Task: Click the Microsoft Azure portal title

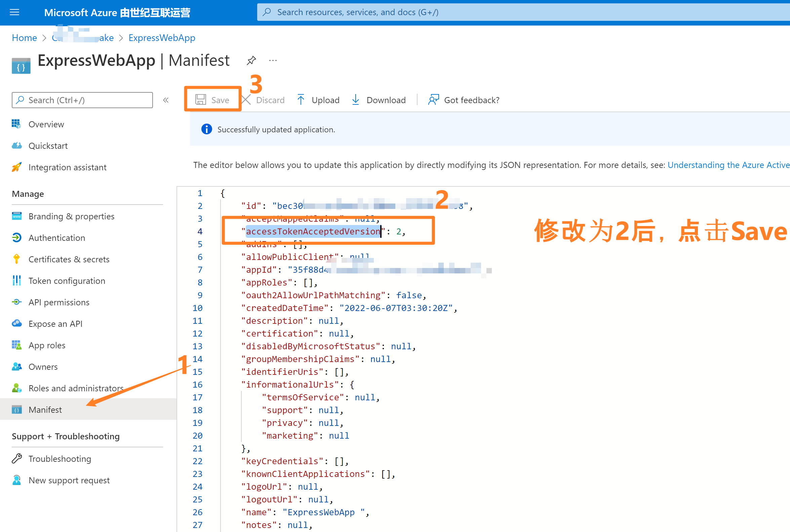Action: pos(117,12)
